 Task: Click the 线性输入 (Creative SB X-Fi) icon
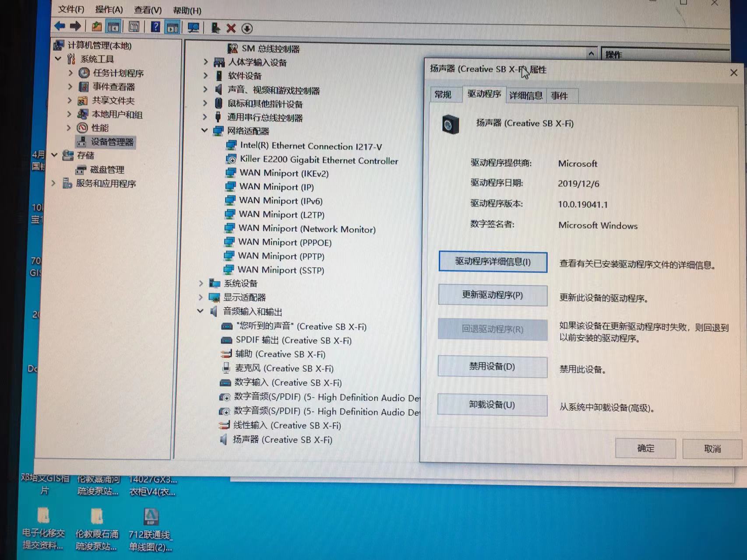click(x=225, y=425)
